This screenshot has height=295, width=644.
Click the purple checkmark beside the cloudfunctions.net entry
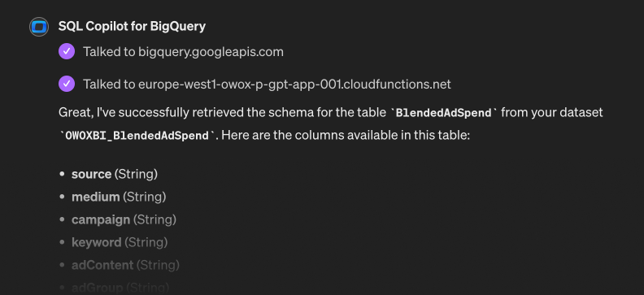67,84
